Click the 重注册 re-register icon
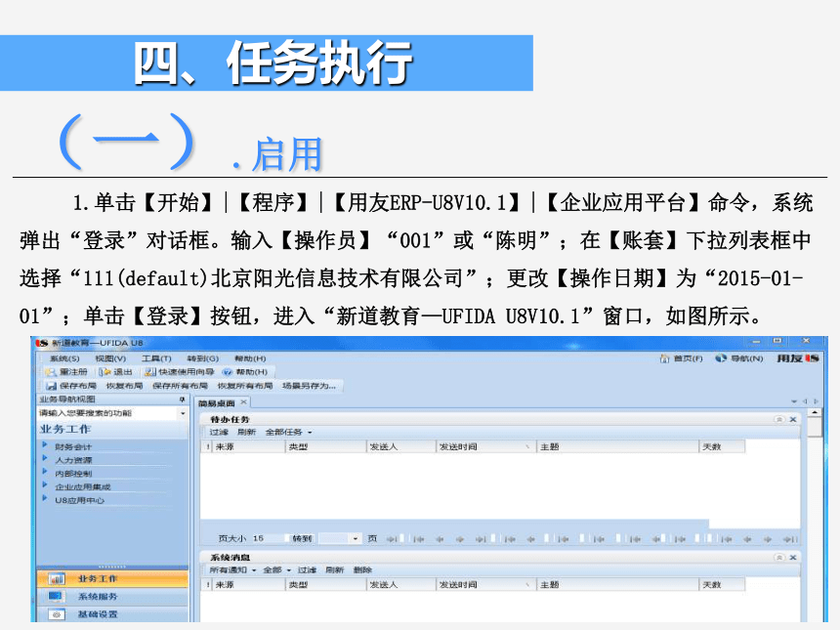The width and height of the screenshot is (840, 630). pyautogui.click(x=51, y=372)
